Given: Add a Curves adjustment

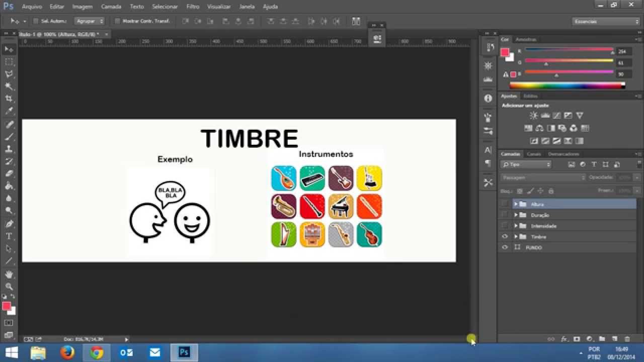Looking at the screenshot, I should tap(556, 116).
